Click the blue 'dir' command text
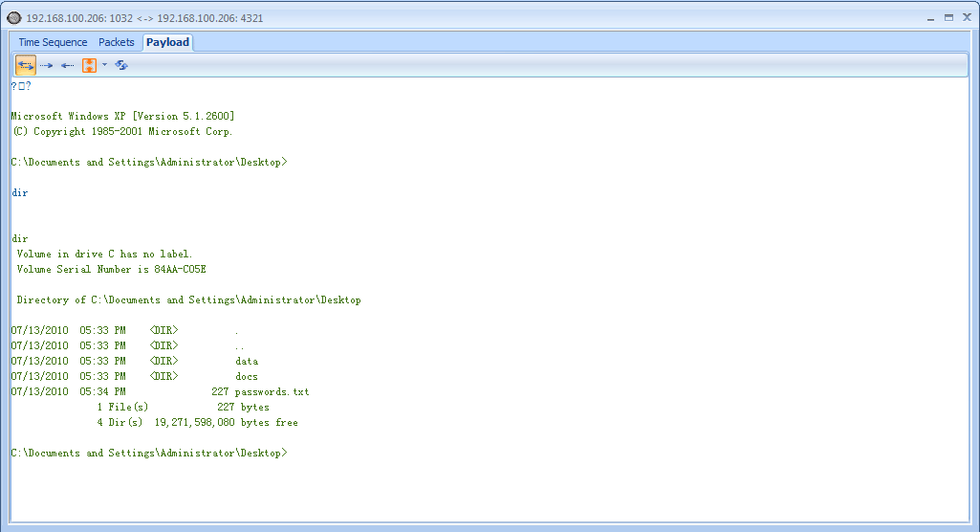980x532 pixels. click(x=19, y=192)
